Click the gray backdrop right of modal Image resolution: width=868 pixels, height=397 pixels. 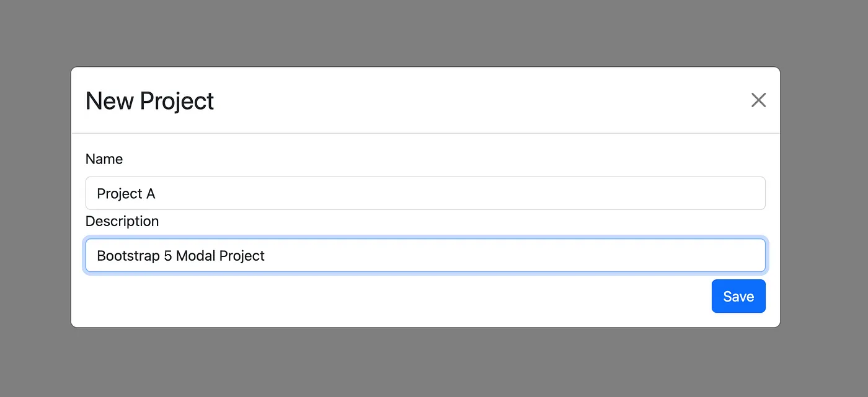pyautogui.click(x=823, y=198)
